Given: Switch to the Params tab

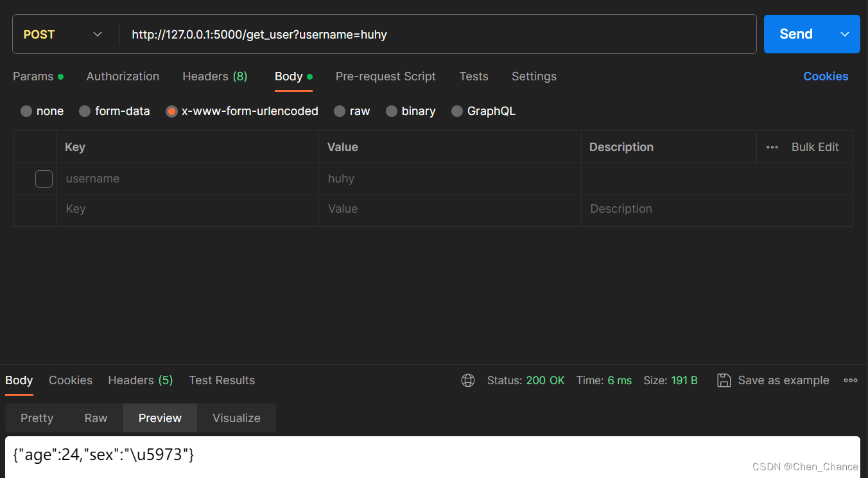Looking at the screenshot, I should pyautogui.click(x=38, y=76).
